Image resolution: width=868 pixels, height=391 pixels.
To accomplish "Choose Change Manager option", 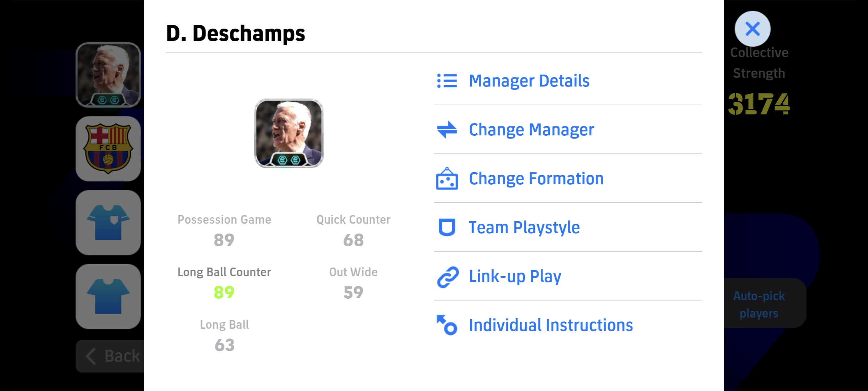I will pyautogui.click(x=531, y=130).
